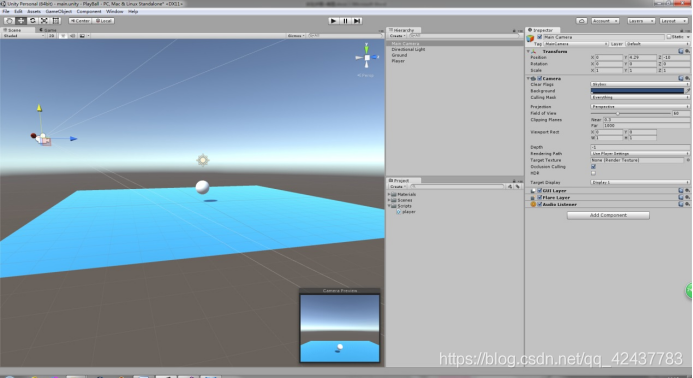Open GUI Layer gear settings

point(687,191)
